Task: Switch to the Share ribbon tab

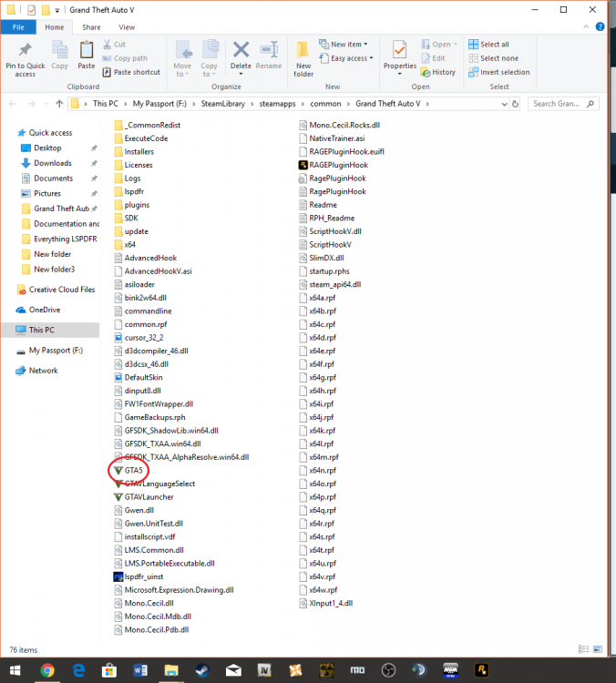Action: [91, 27]
